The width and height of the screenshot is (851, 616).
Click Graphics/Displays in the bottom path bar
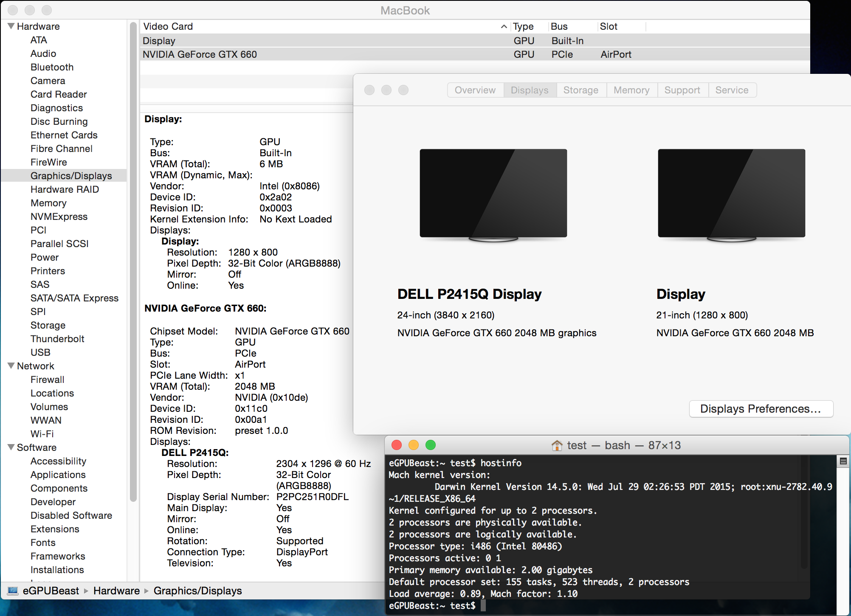pos(198,591)
